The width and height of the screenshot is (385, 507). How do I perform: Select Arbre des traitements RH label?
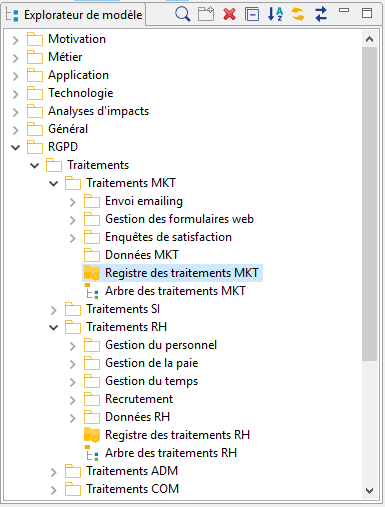pos(171,453)
